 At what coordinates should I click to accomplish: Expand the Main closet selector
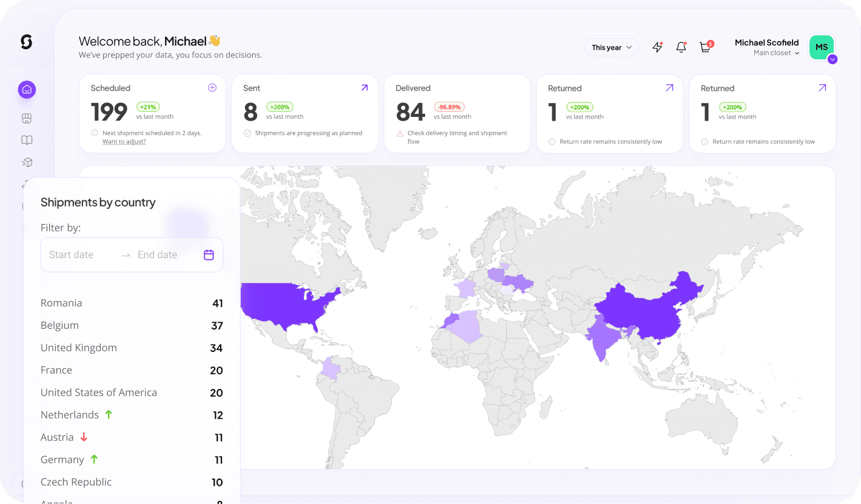(776, 53)
